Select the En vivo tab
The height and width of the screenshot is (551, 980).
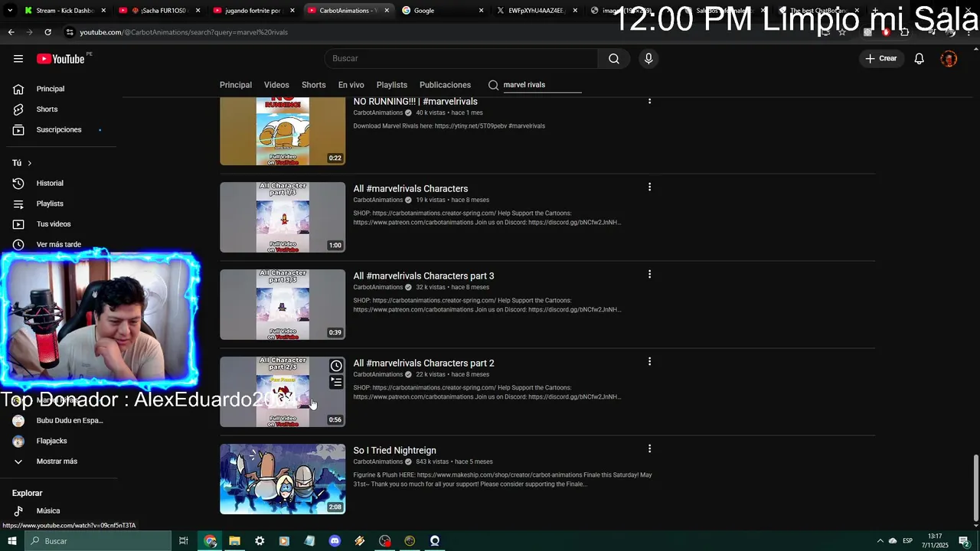click(x=351, y=85)
